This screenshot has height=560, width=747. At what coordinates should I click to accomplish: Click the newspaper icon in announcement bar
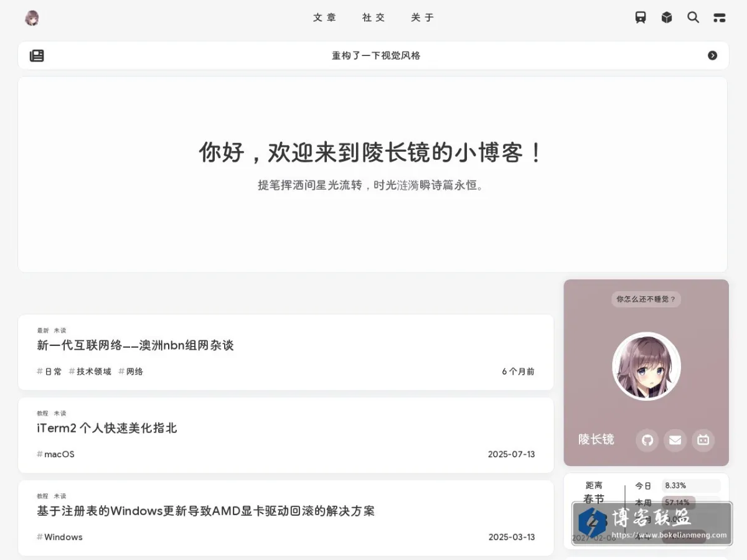[37, 55]
